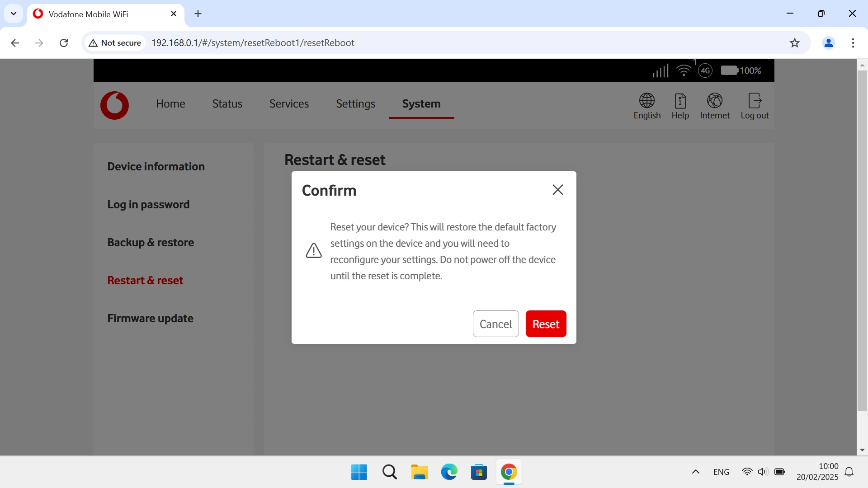
Task: Click the Log out icon
Action: (x=755, y=100)
